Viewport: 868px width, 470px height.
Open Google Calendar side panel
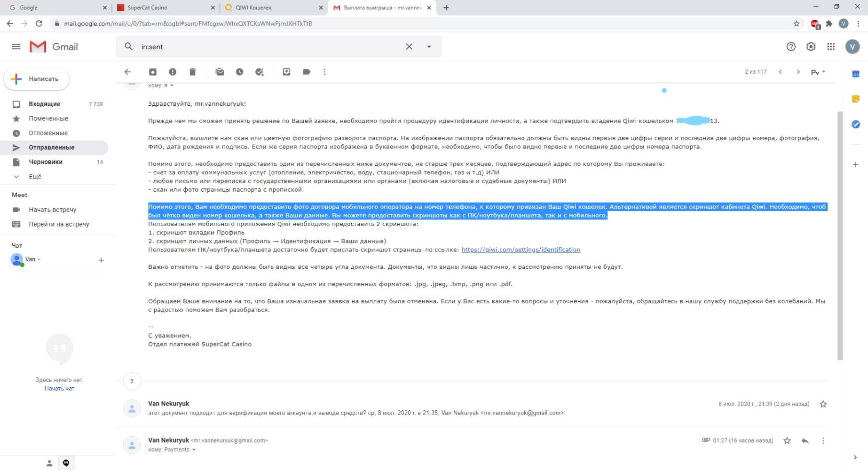856,74
